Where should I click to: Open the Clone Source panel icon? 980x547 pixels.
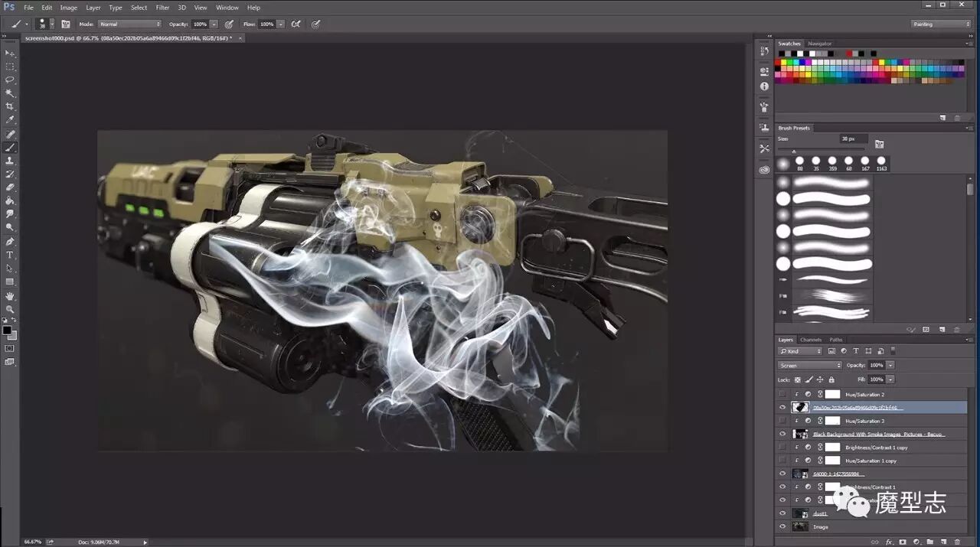[x=764, y=127]
